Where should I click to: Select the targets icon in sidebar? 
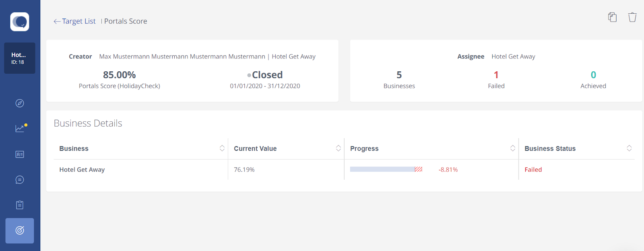(x=20, y=230)
